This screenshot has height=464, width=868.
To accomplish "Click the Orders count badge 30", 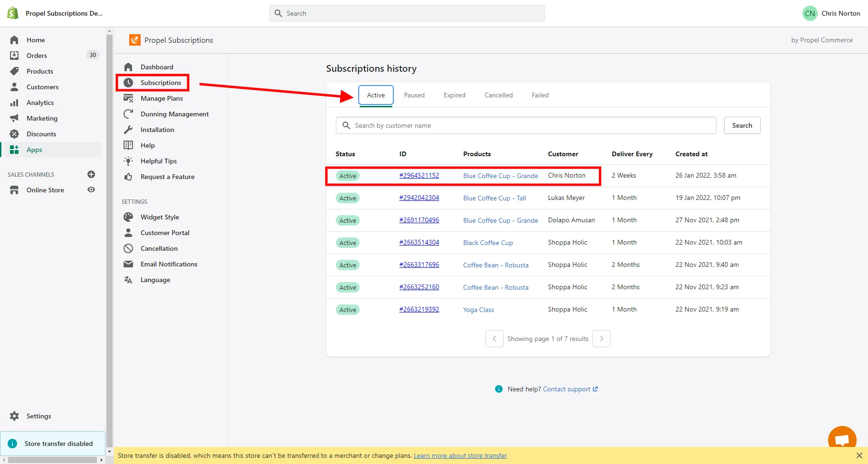I will coord(93,55).
